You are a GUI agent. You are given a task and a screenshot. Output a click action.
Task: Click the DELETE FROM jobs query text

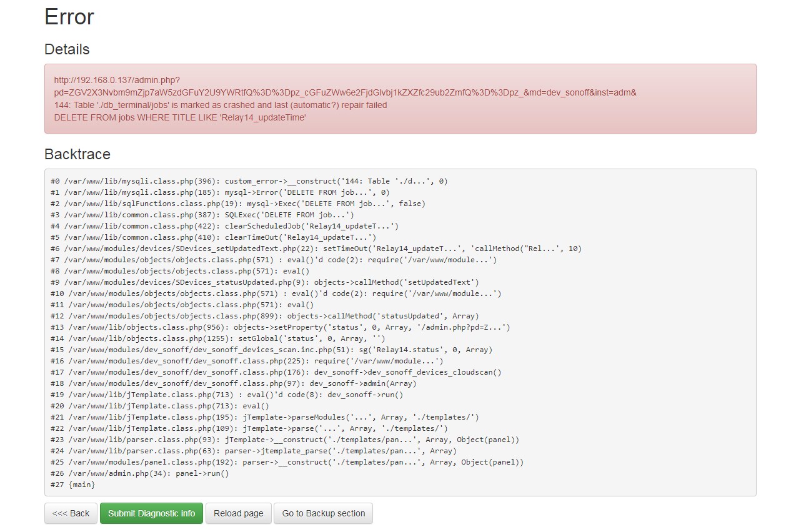181,117
